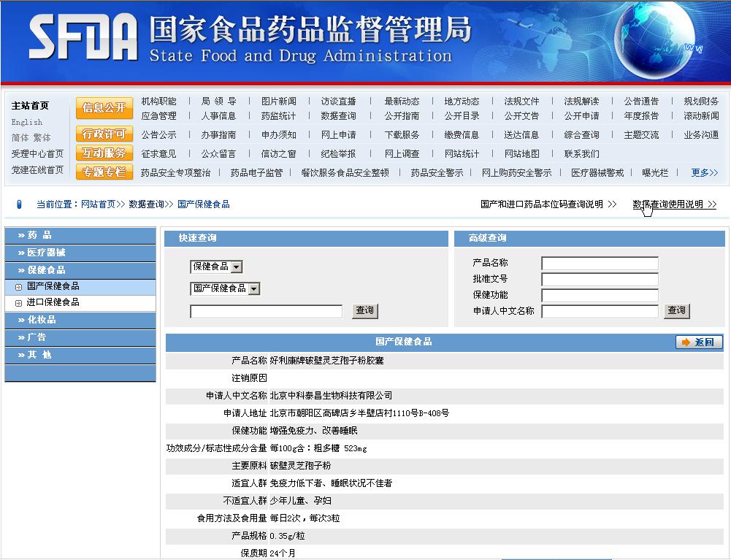Open the 国产保健食品 subcategory dropdown

pos(254,289)
